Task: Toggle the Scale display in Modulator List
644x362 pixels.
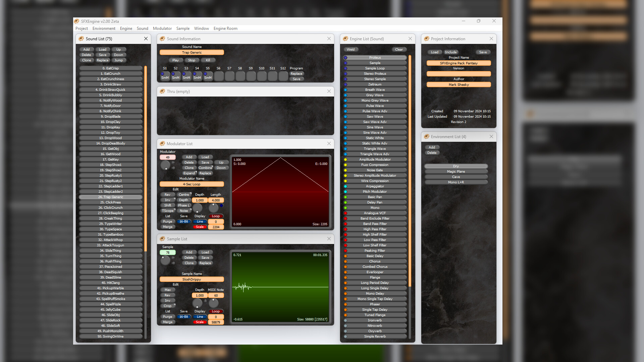Action: click(x=200, y=227)
